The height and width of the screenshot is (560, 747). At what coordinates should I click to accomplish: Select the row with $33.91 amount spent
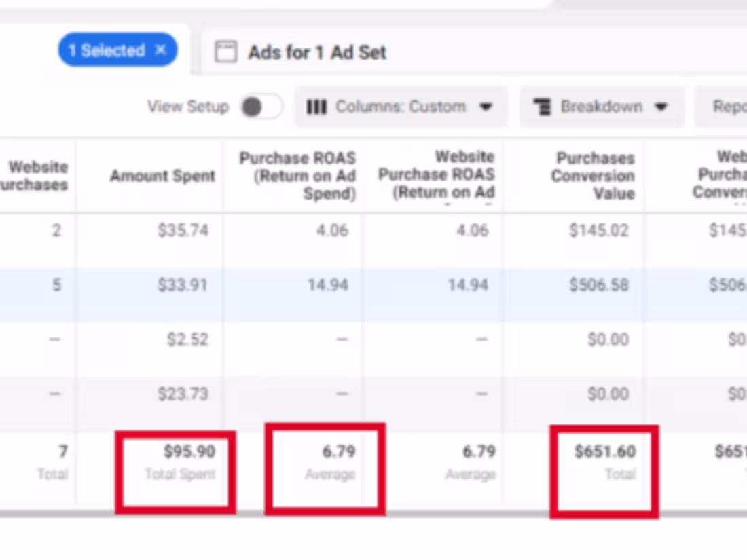coord(183,285)
